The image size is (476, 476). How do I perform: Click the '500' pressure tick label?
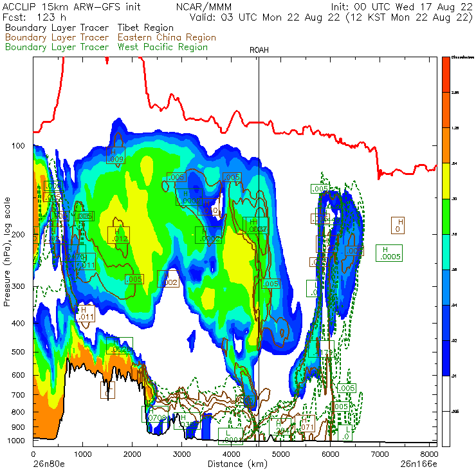18,352
